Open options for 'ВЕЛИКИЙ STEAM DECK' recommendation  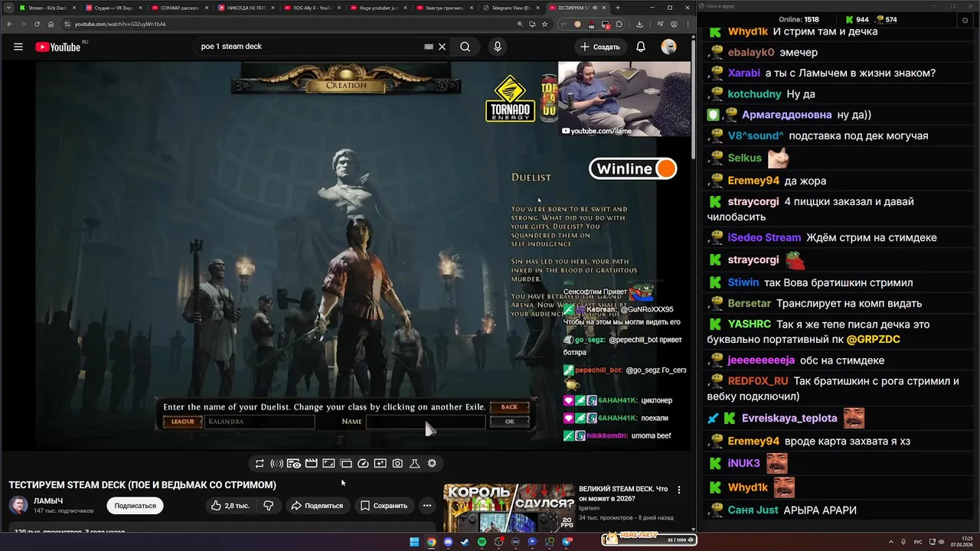(x=678, y=490)
